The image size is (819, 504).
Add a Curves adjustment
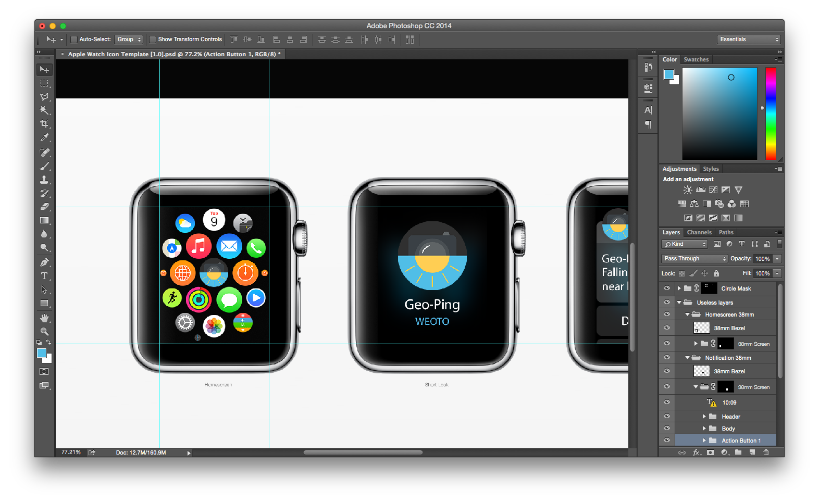713,190
